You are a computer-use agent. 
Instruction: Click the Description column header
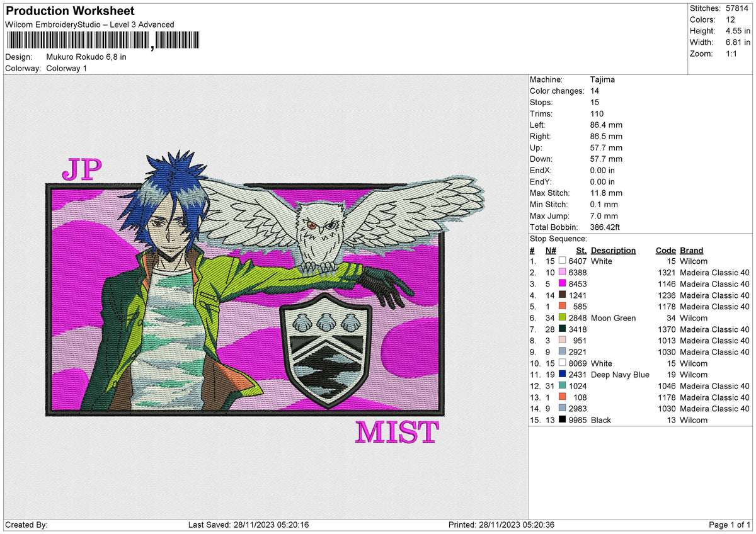click(613, 251)
